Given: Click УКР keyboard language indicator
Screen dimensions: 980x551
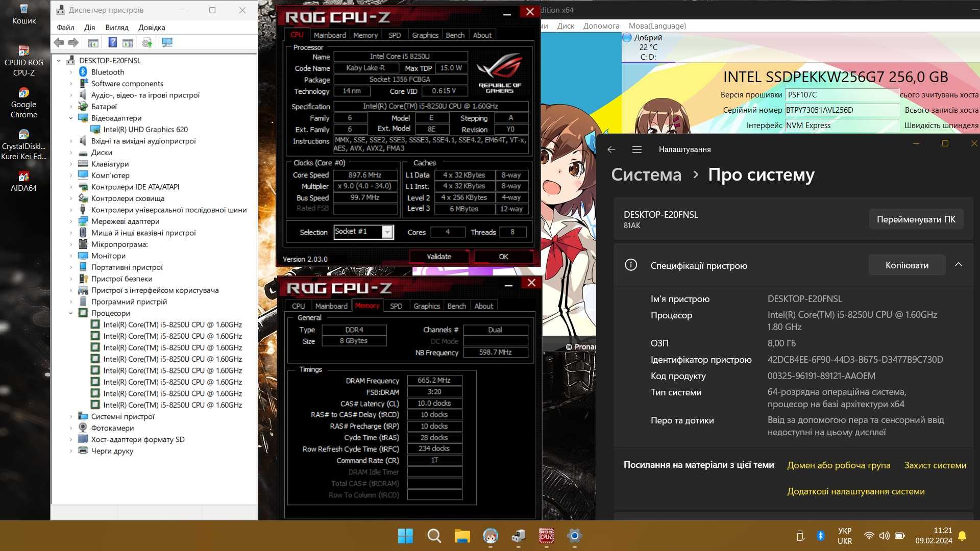Looking at the screenshot, I should tap(845, 536).
